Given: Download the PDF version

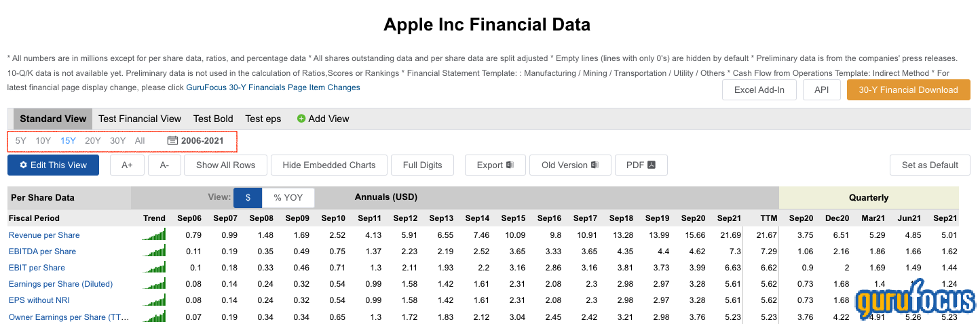Looking at the screenshot, I should [x=641, y=165].
